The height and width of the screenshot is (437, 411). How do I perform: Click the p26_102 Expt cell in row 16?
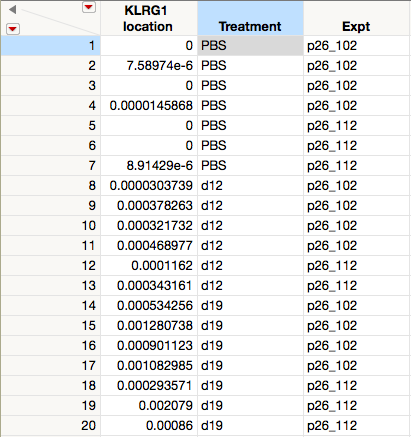(x=357, y=346)
